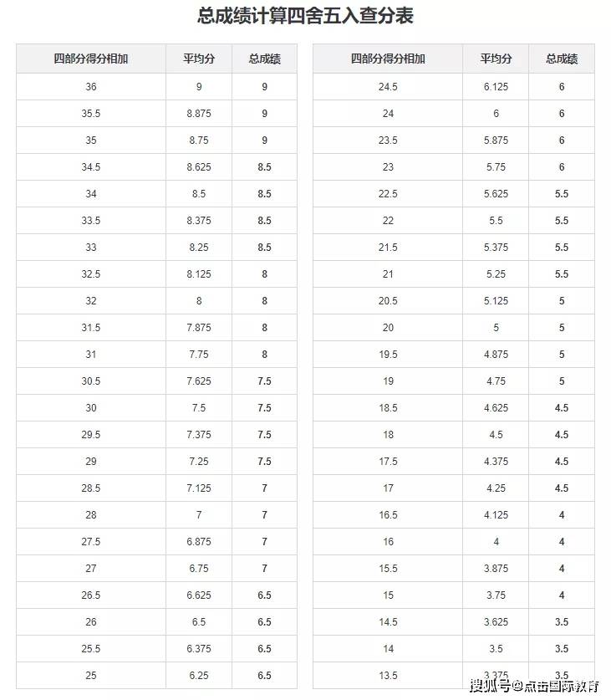Select the left table's 四部分得分相加 header

[x=91, y=59]
